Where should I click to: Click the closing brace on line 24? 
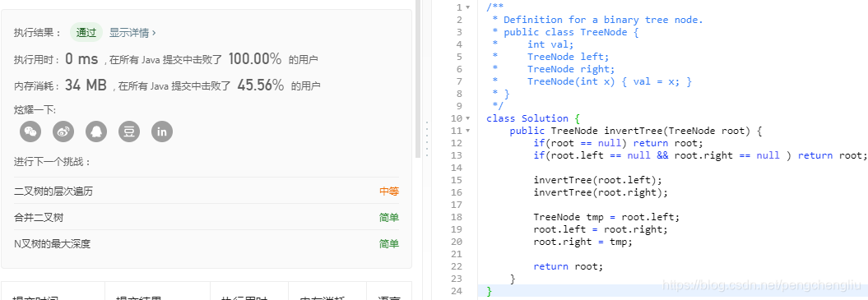pos(489,291)
